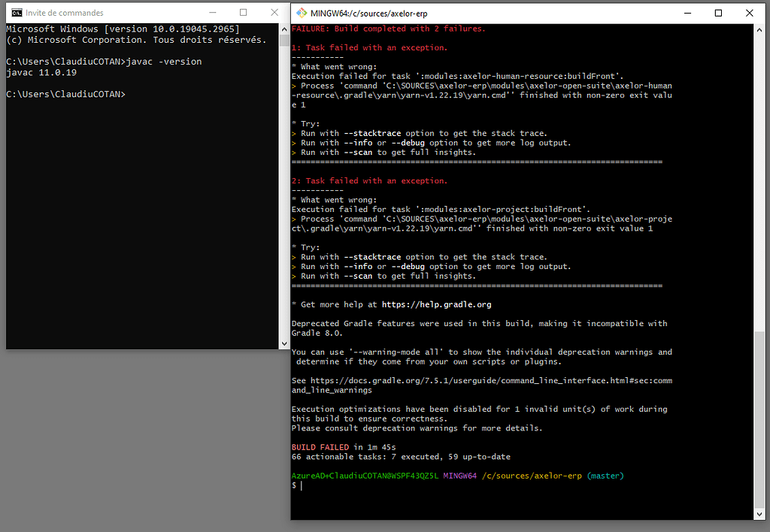
Task: Click the bash prompt after the dollar sign
Action: pyautogui.click(x=300, y=485)
